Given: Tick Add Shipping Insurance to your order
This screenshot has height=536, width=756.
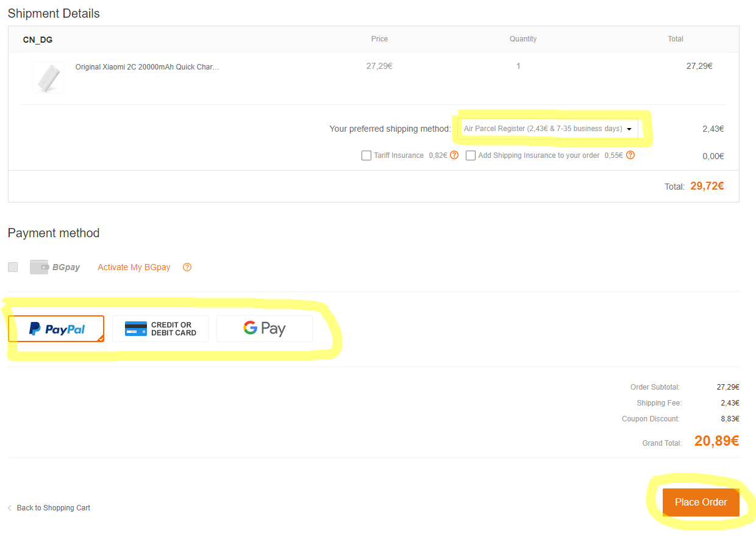Looking at the screenshot, I should pyautogui.click(x=471, y=155).
